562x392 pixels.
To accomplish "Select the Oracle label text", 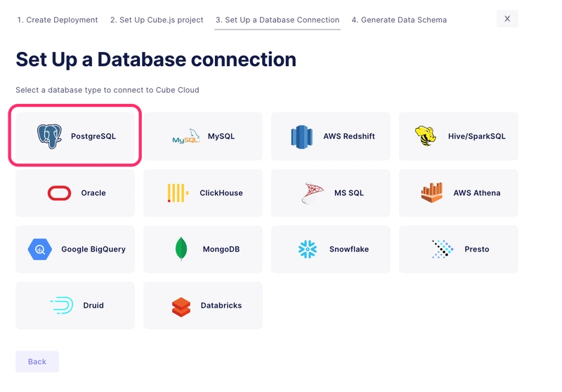I will point(93,193).
